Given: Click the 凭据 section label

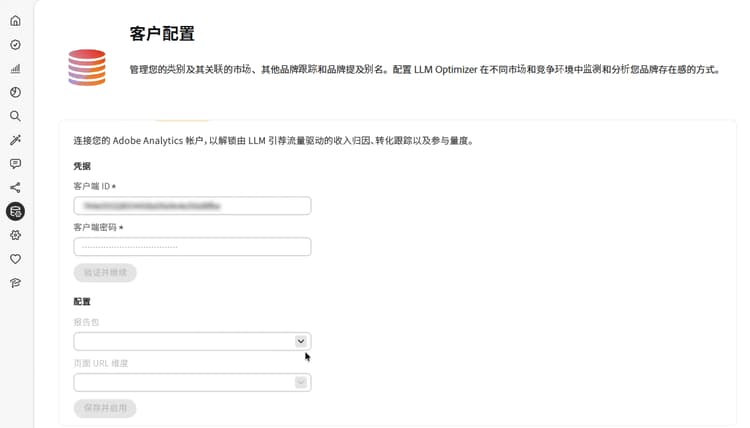Looking at the screenshot, I should [82, 166].
